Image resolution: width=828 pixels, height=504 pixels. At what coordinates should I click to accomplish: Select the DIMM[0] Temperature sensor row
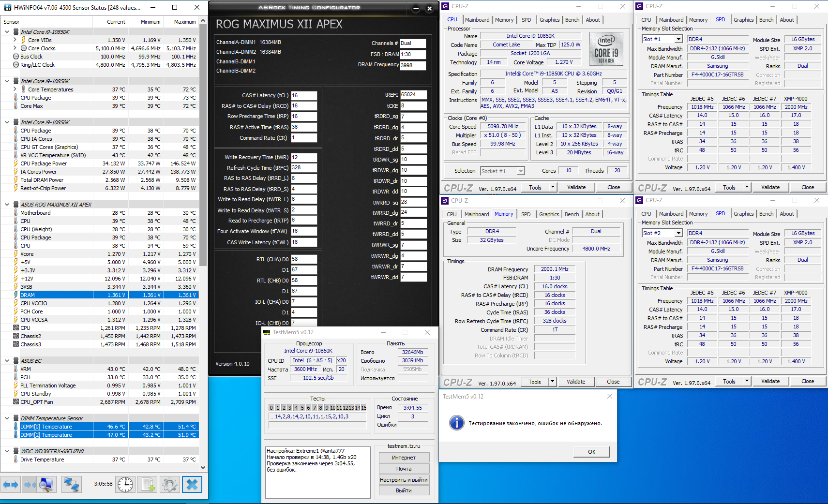100,427
